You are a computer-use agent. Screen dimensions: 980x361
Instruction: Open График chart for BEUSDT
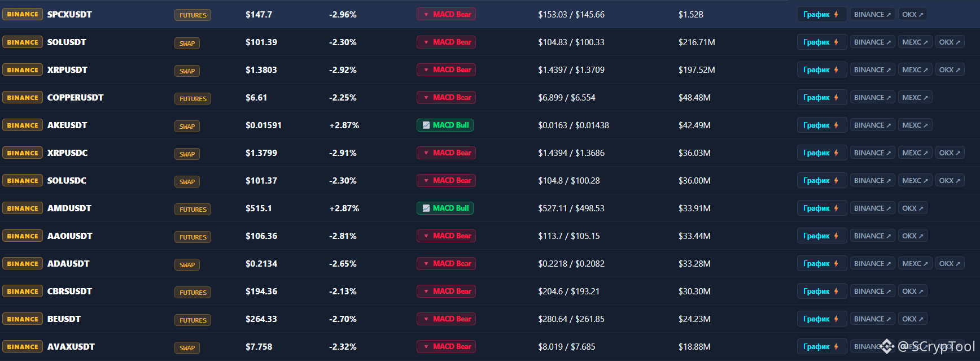click(x=821, y=319)
